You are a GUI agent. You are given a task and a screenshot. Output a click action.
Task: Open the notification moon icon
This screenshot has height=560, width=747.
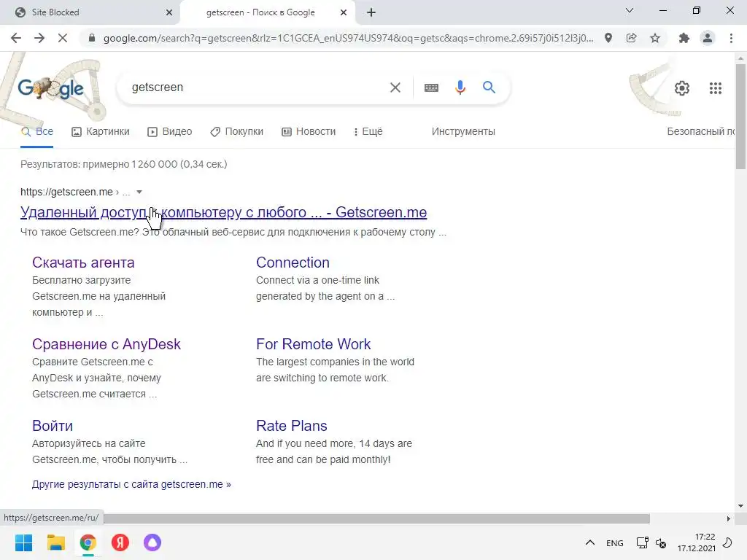727,542
